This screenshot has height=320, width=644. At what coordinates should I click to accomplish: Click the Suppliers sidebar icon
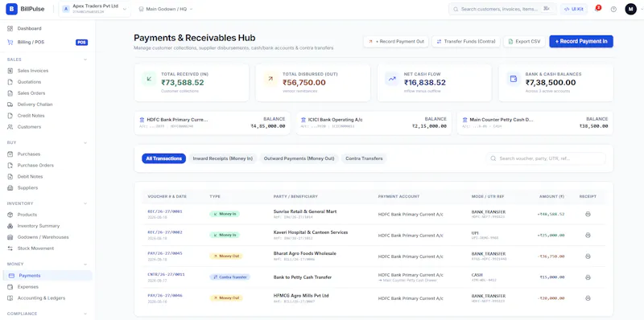coord(10,188)
